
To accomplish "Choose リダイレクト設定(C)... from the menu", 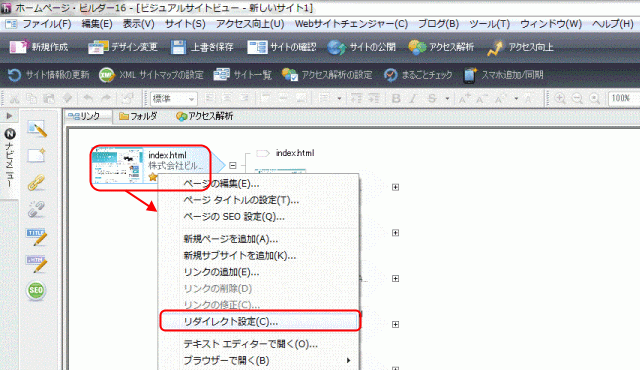I will click(x=260, y=321).
